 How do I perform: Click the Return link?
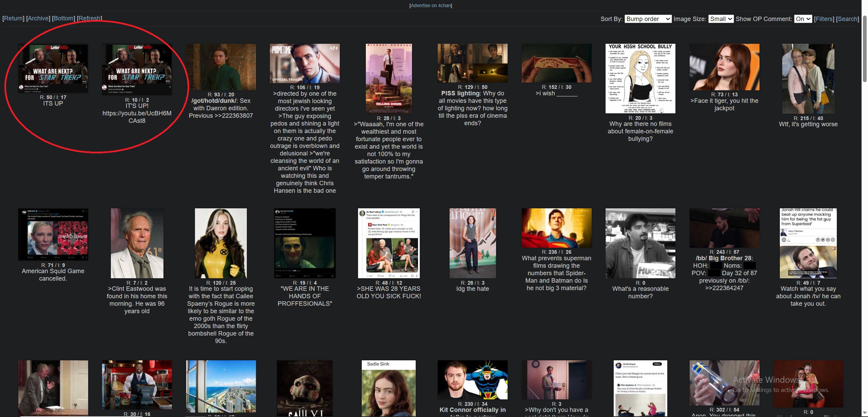tap(14, 18)
